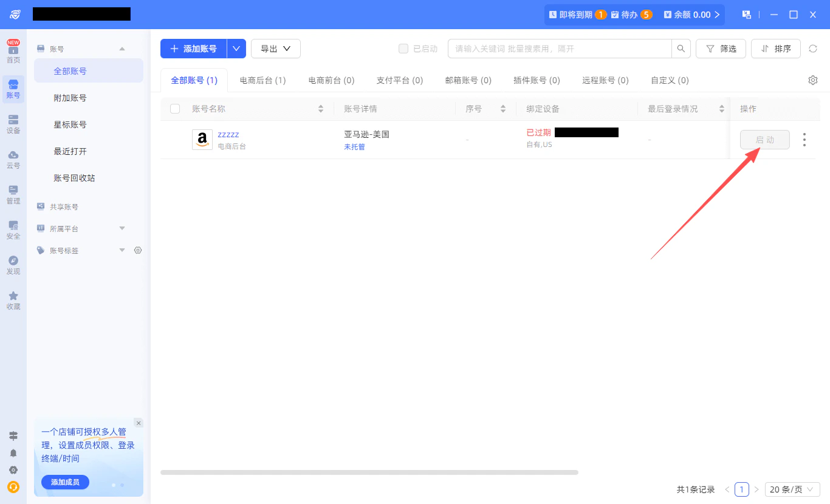This screenshot has height=504, width=830.
Task: Collapse the 账号 section with its chevron
Action: click(x=122, y=48)
